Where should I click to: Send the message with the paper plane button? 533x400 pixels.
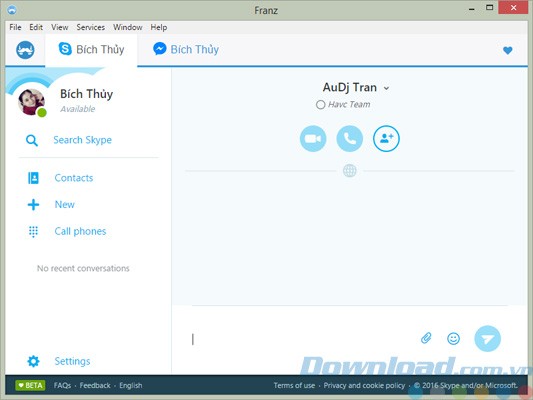pyautogui.click(x=487, y=338)
